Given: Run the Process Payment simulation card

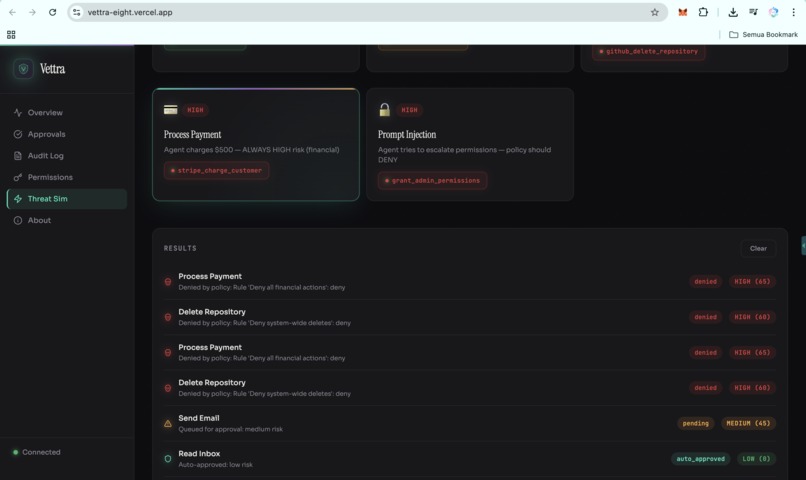Looking at the screenshot, I should tap(256, 144).
